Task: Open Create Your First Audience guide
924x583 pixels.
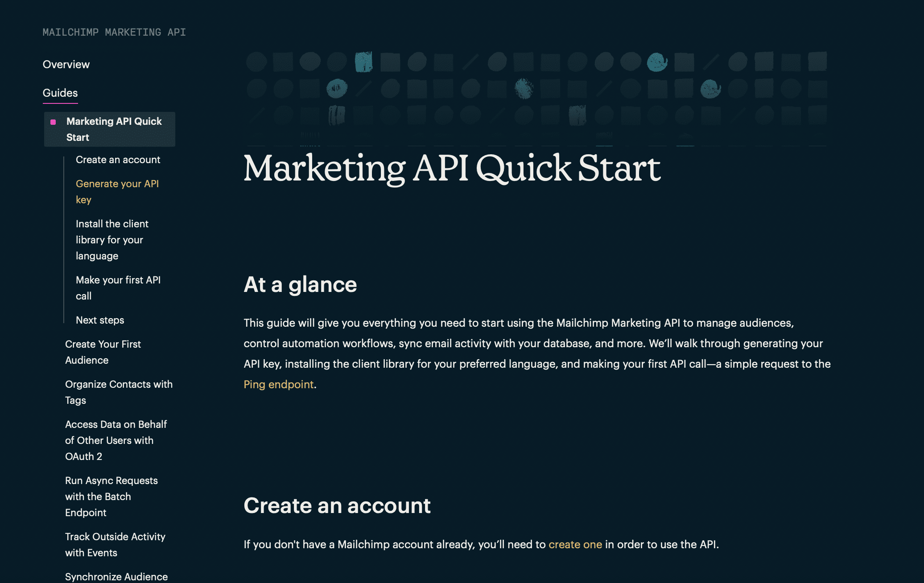Action: pos(103,351)
